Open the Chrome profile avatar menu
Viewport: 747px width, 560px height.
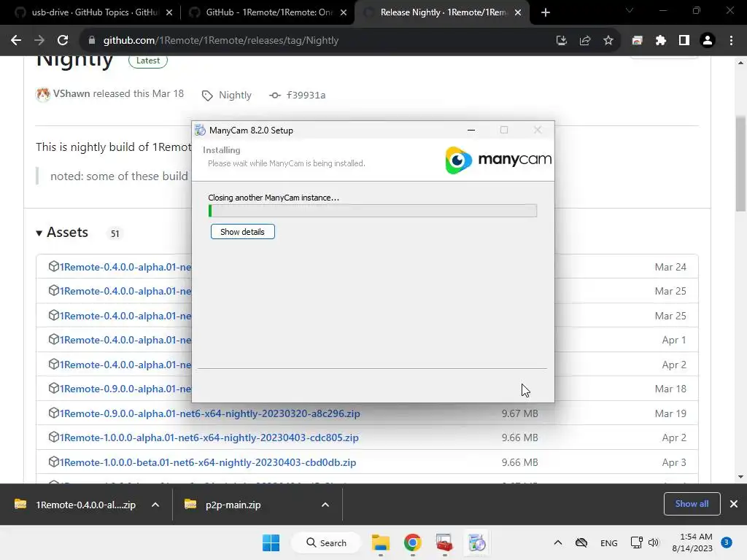(708, 41)
